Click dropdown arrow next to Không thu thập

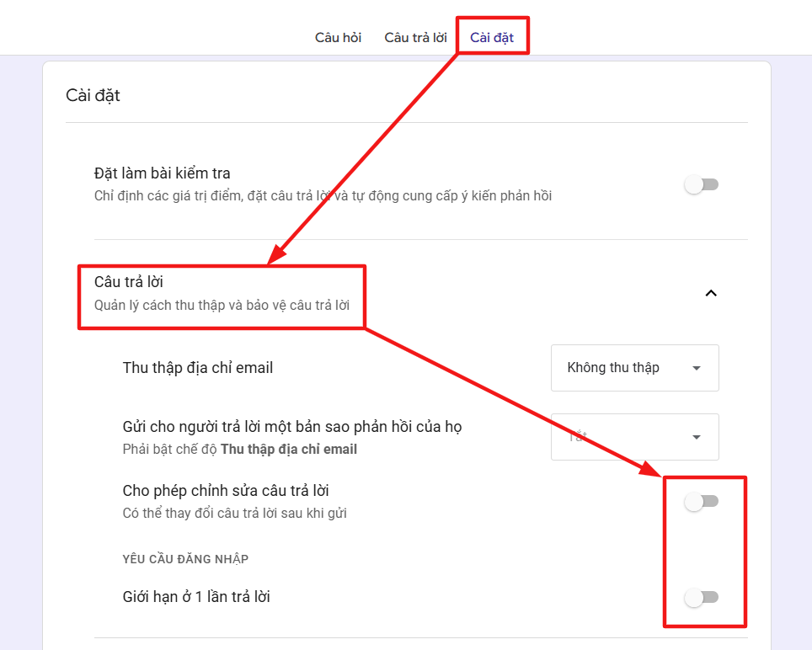[697, 368]
